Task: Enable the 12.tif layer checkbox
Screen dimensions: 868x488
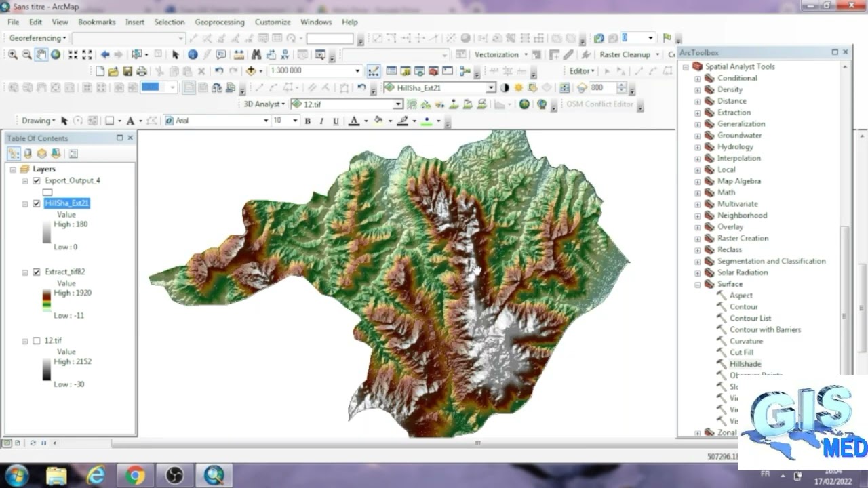Action: (37, 341)
